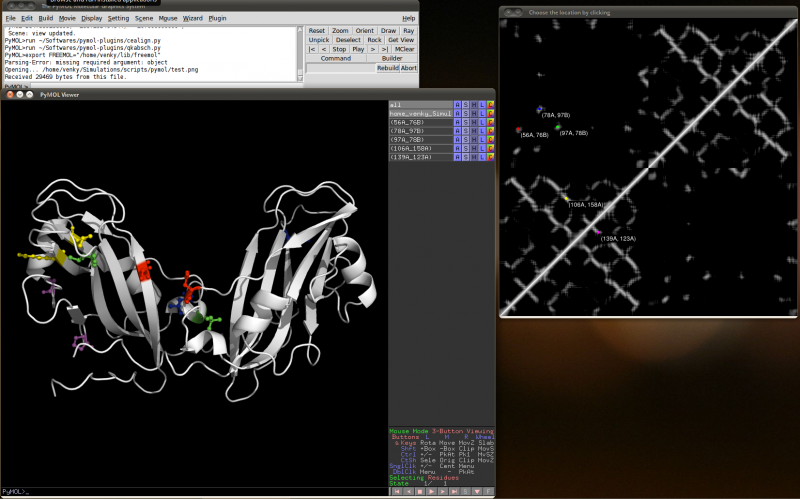Click the (78A, 97B) point on contact map

(540, 108)
